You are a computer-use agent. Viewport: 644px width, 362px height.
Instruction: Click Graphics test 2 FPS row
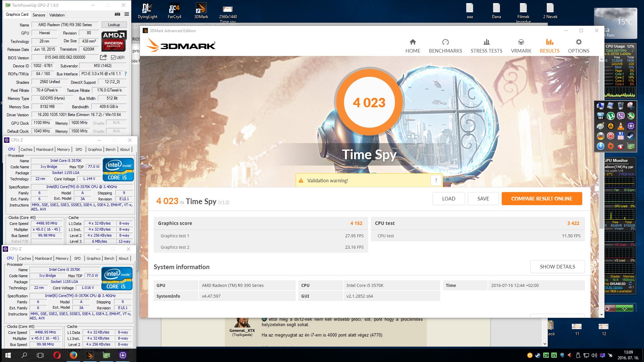tap(261, 247)
